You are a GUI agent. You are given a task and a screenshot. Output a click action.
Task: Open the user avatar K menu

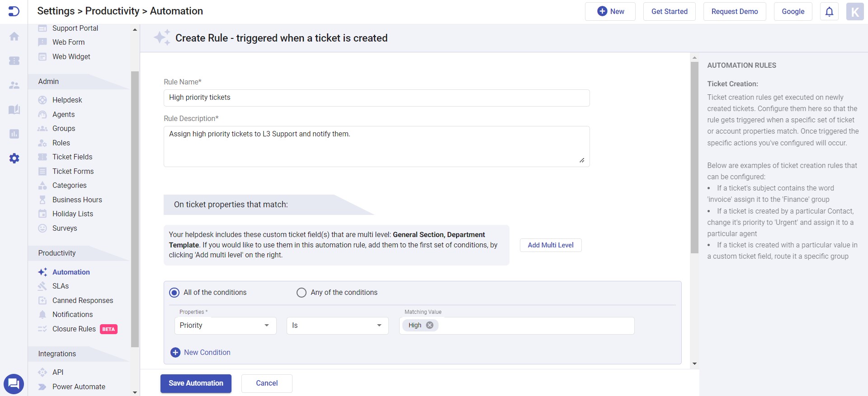(x=854, y=12)
